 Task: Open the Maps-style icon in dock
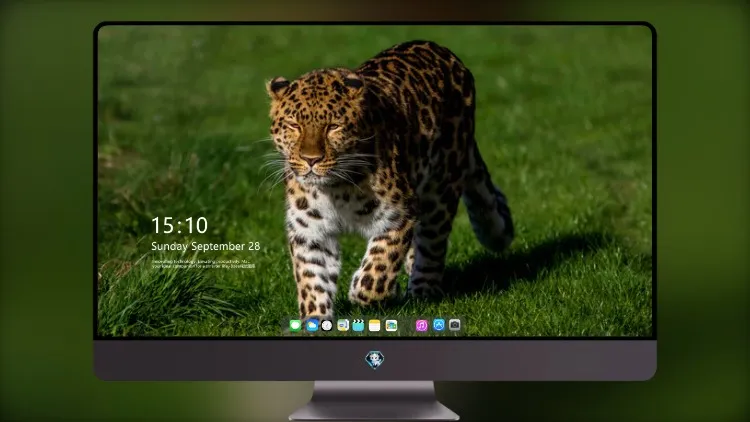(343, 326)
